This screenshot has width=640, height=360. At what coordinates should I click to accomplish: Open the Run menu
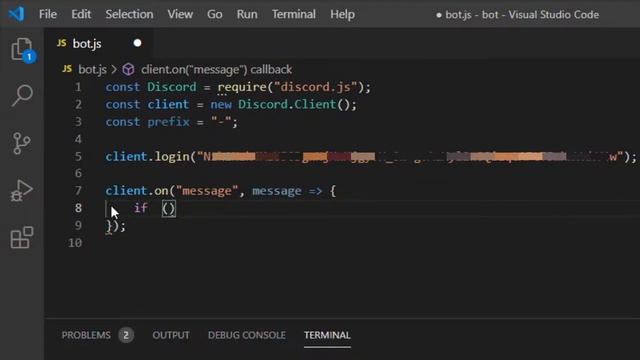pos(247,14)
